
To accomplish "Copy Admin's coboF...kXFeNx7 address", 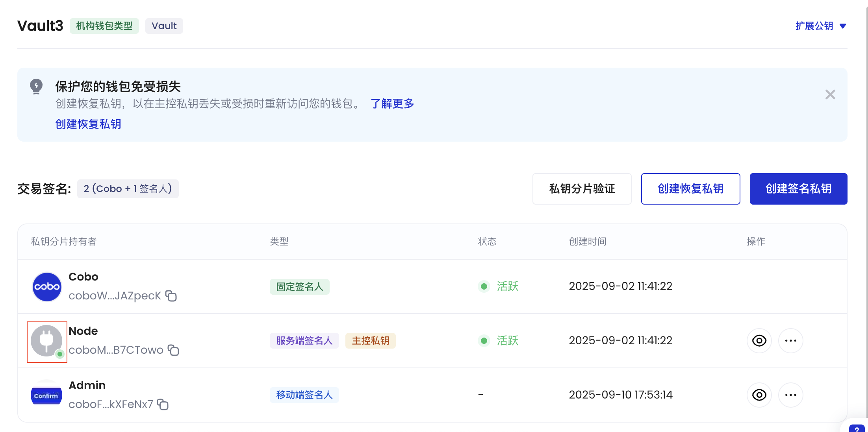I will click(x=163, y=404).
